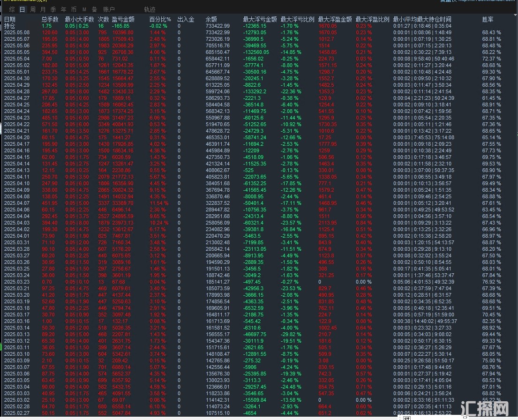Select the 月 monthly tab
Screen dimensions: 518x420
click(43, 9)
